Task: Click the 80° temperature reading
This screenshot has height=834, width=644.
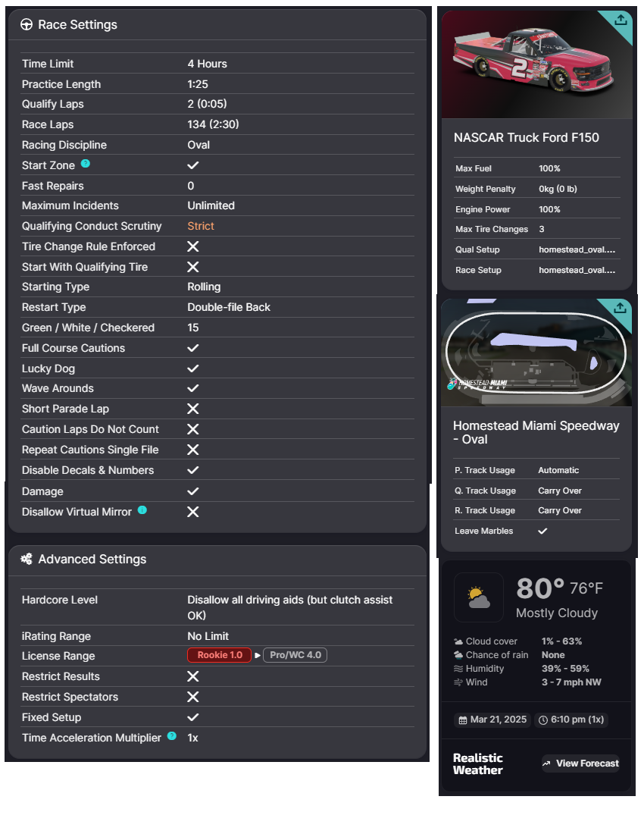Action: 540,589
